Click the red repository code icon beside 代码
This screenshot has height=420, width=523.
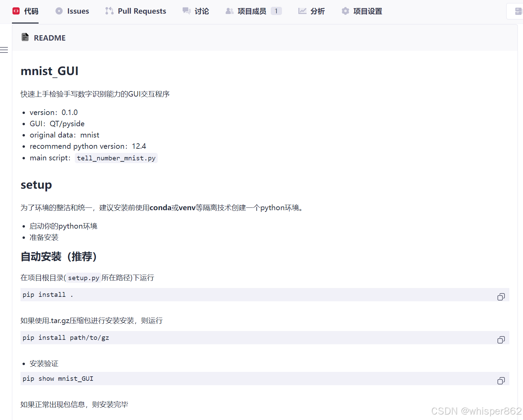point(16,11)
